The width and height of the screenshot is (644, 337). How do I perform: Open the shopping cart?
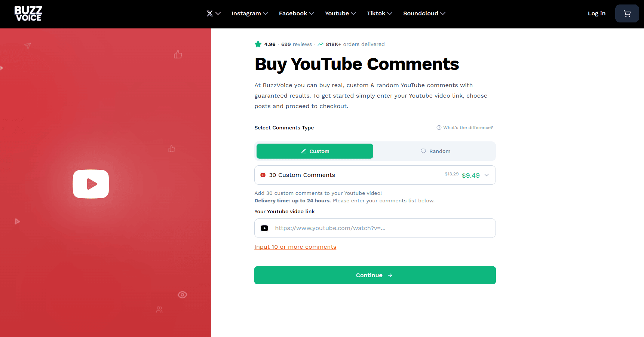pyautogui.click(x=627, y=13)
